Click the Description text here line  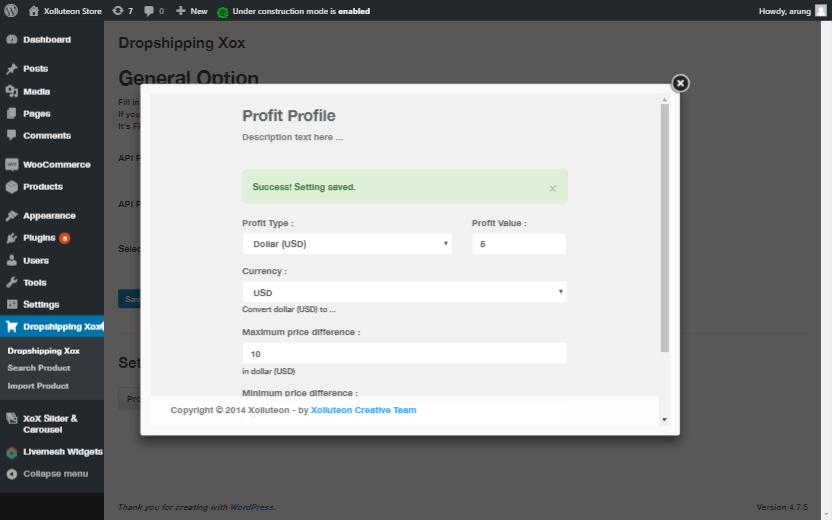[292, 137]
